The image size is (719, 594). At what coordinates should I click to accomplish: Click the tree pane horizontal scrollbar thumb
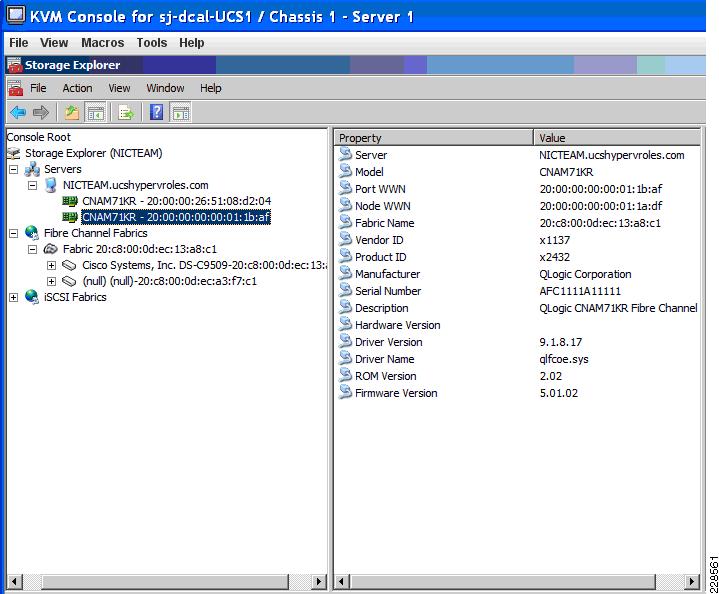(x=165, y=582)
